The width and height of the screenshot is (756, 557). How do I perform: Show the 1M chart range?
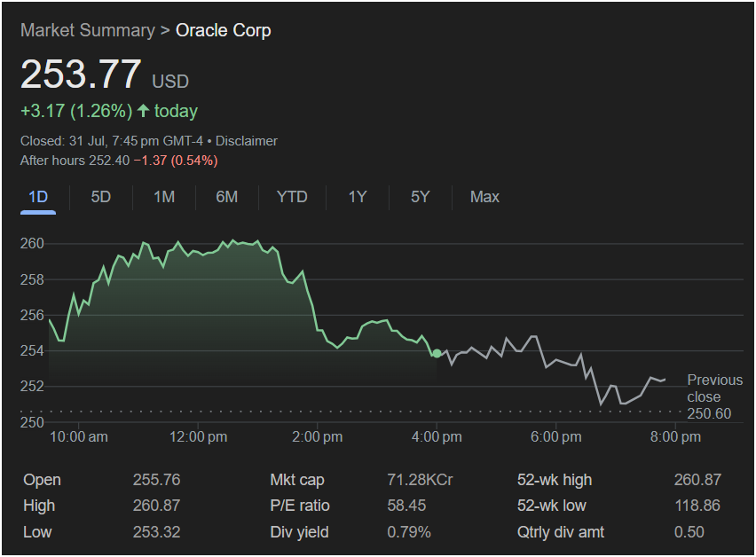coord(164,197)
